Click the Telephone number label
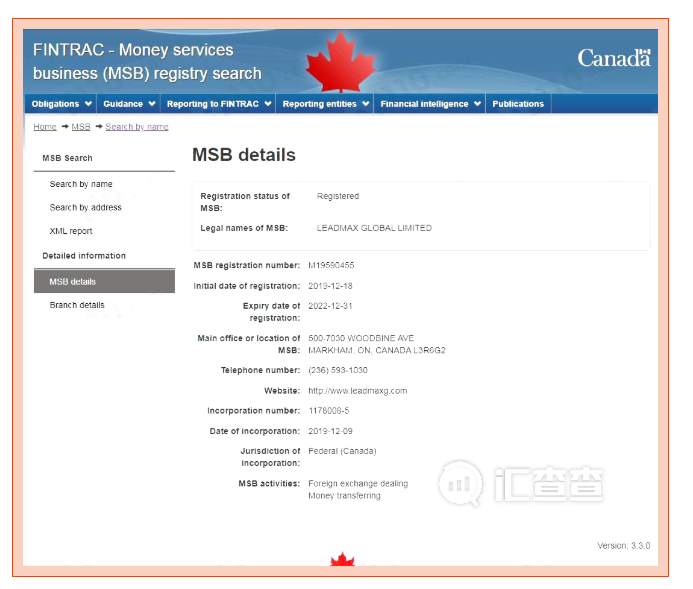Screen dimensions: 693x589 coord(260,370)
